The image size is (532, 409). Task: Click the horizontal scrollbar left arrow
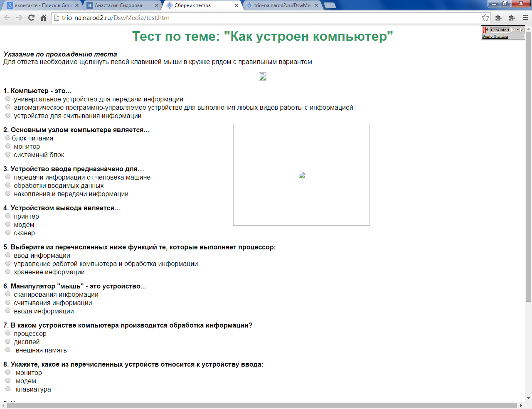(x=3, y=405)
